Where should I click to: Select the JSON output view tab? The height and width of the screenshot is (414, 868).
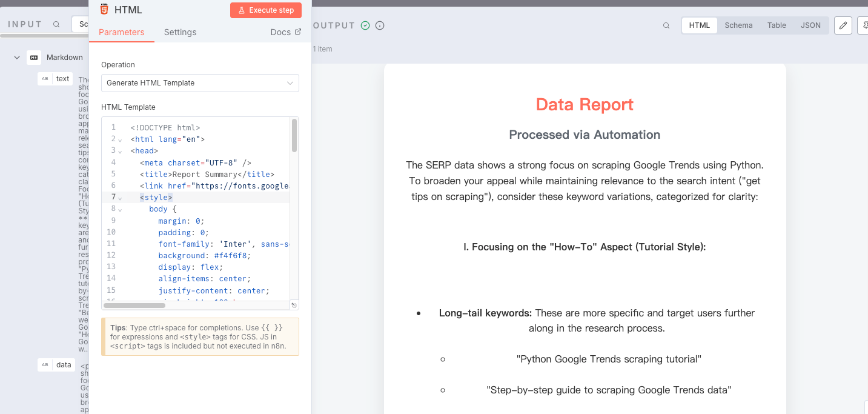pos(810,25)
